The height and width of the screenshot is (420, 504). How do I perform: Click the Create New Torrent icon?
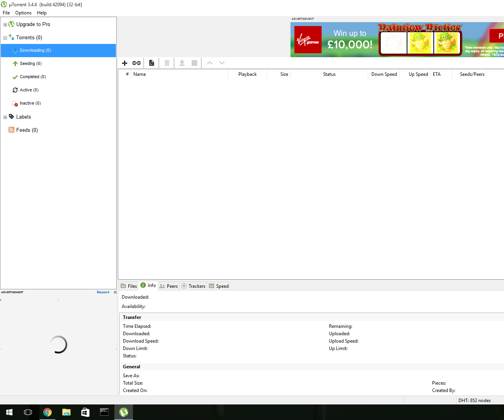[x=152, y=63]
